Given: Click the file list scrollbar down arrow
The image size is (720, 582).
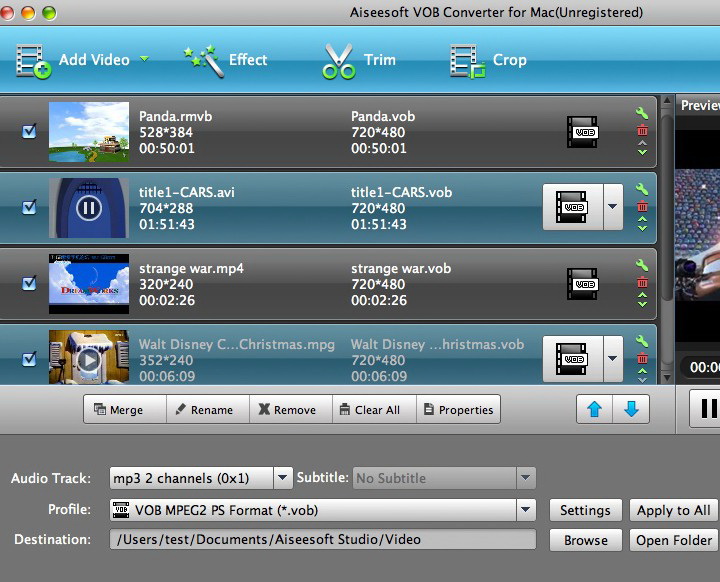Looking at the screenshot, I should coord(667,378).
